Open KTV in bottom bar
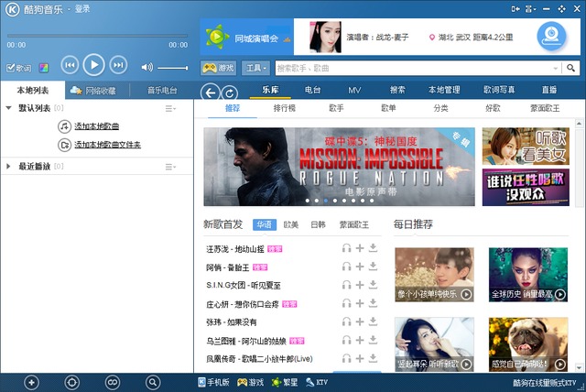The width and height of the screenshot is (586, 392). (317, 382)
